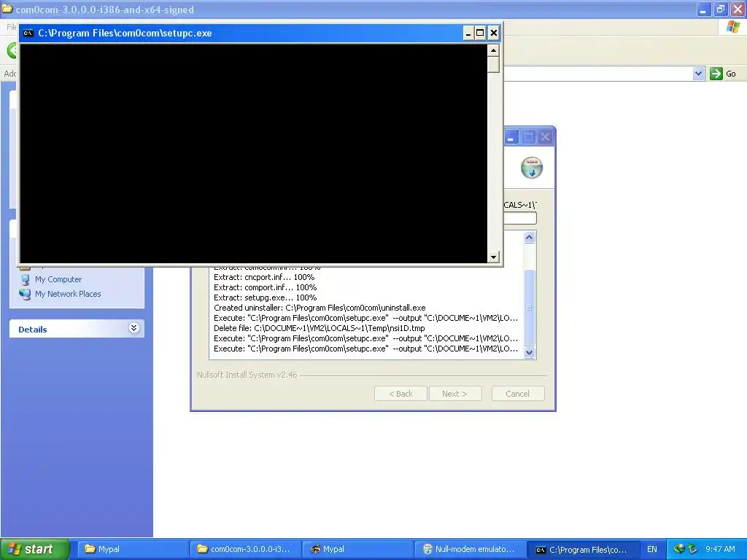747x560 pixels.
Task: Maximize the setupc.exe console window
Action: click(480, 33)
